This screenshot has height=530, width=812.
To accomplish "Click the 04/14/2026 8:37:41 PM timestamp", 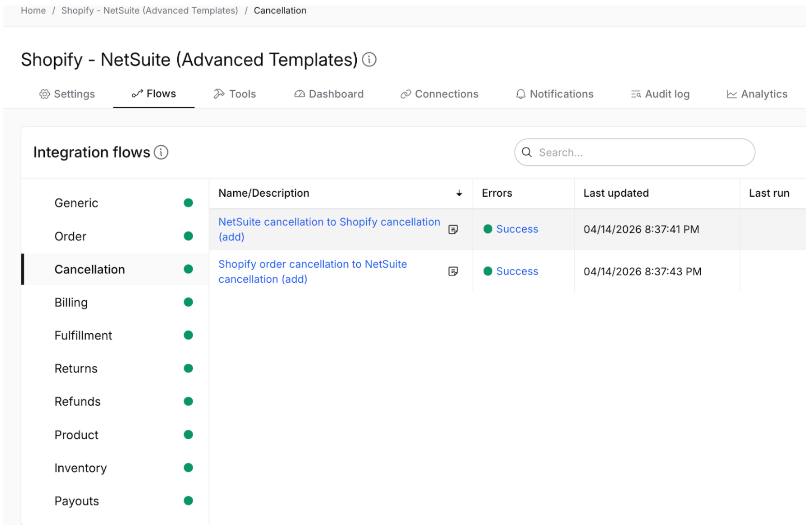I will [641, 229].
